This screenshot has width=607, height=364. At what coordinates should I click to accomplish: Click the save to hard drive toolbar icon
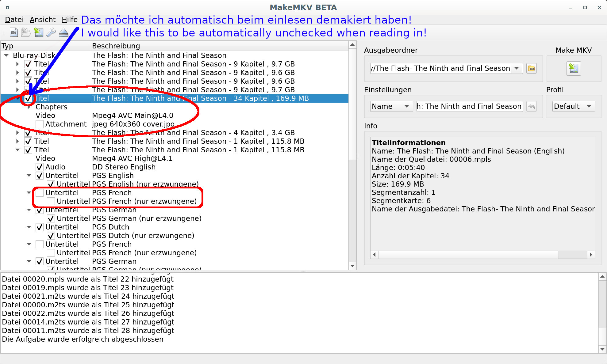[x=39, y=32]
